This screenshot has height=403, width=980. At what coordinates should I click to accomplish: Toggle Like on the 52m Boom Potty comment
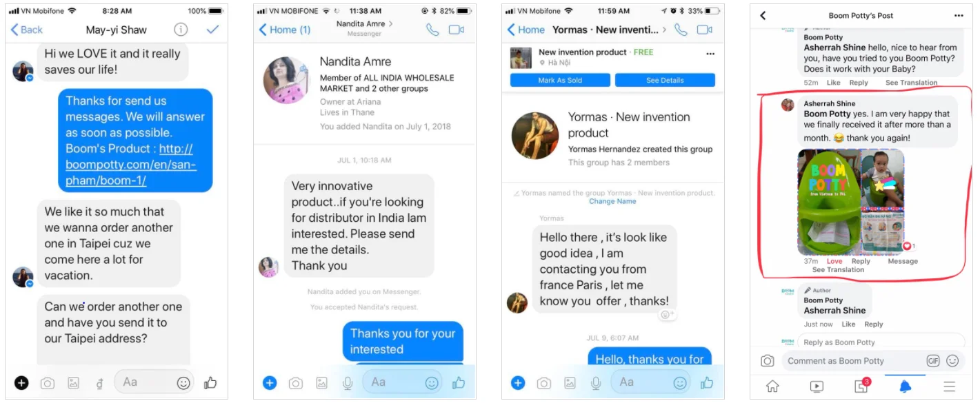pos(833,83)
